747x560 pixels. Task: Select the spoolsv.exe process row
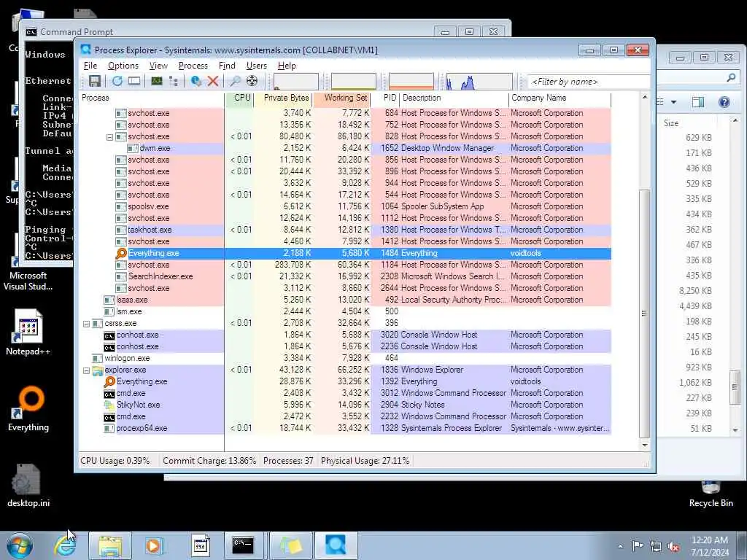point(345,206)
